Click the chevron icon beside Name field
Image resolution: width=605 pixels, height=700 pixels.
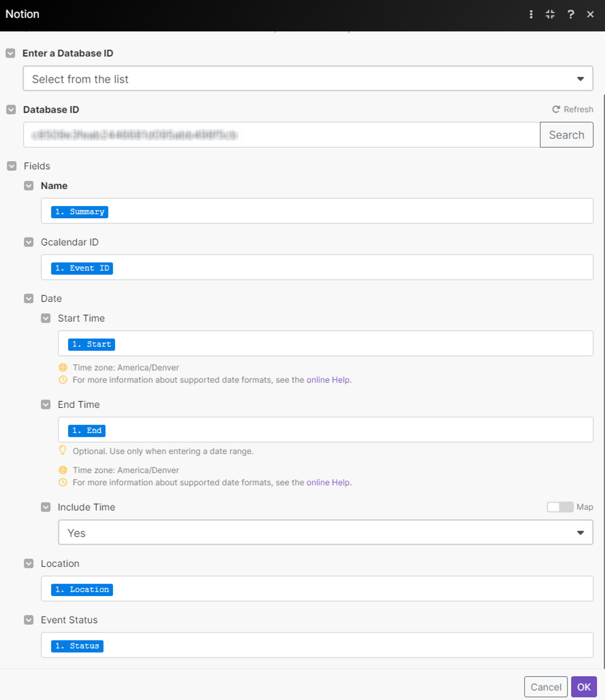tap(29, 186)
